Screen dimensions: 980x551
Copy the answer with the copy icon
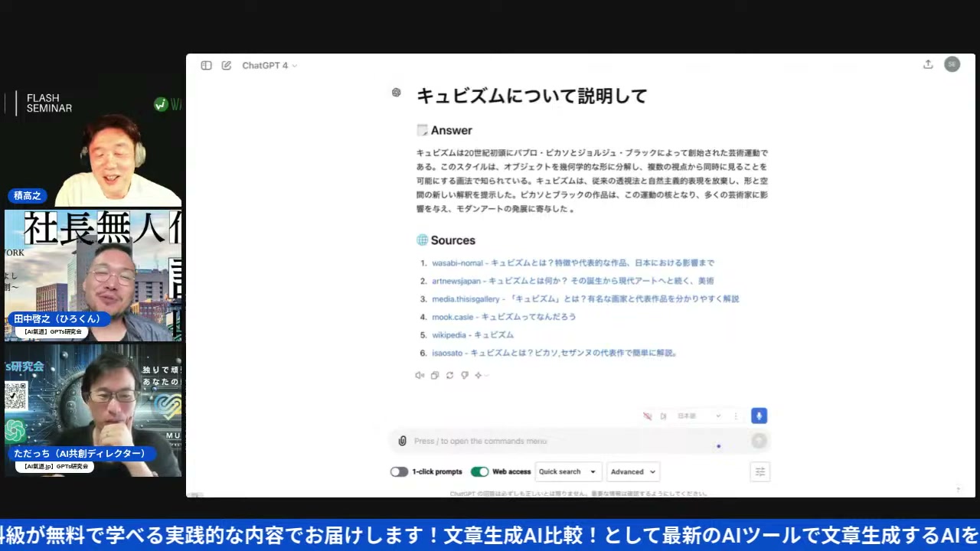point(435,375)
